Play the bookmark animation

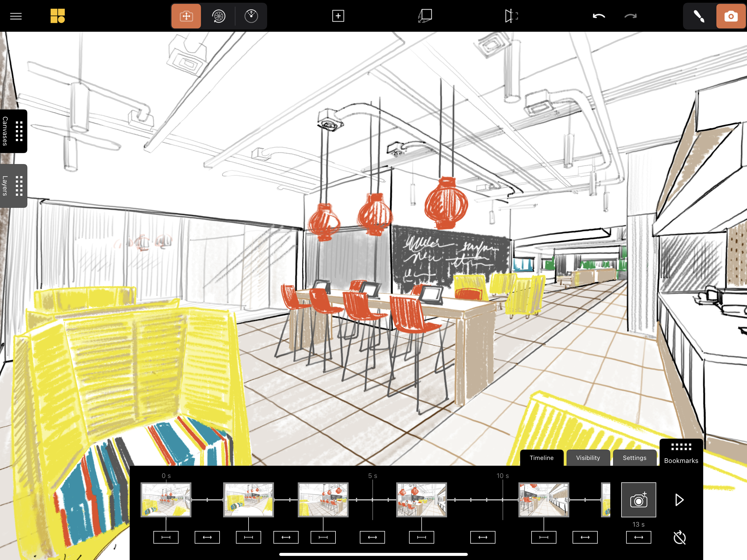[679, 500]
